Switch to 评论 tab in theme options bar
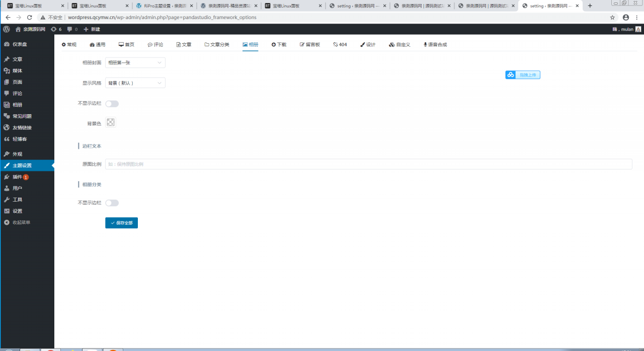The height and width of the screenshot is (351, 644). (x=155, y=45)
